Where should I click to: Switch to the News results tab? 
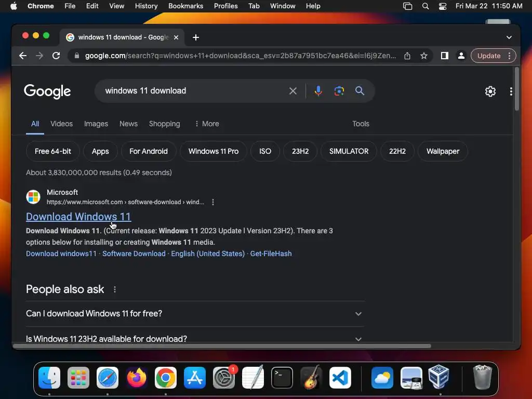pyautogui.click(x=129, y=124)
